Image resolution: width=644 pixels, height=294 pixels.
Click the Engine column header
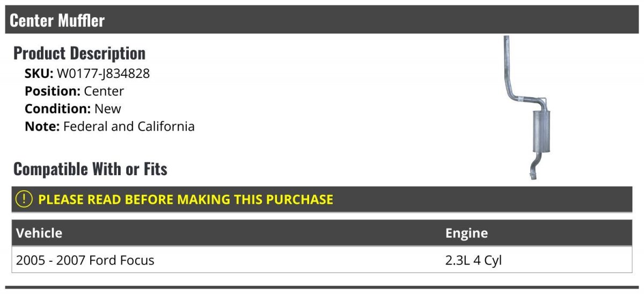click(466, 233)
